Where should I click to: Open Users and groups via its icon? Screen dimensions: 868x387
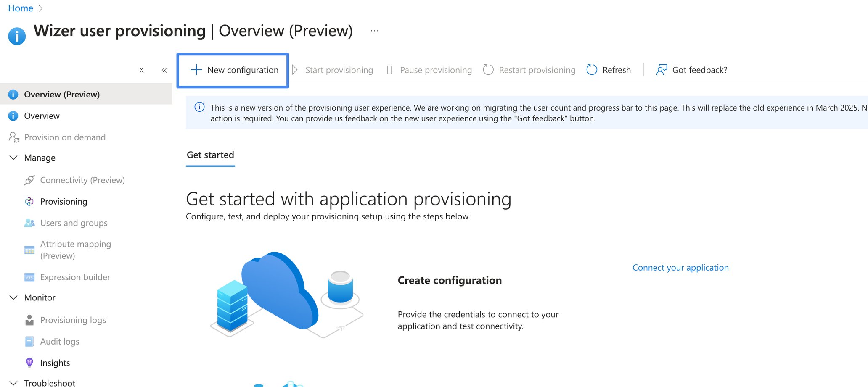pyautogui.click(x=29, y=223)
